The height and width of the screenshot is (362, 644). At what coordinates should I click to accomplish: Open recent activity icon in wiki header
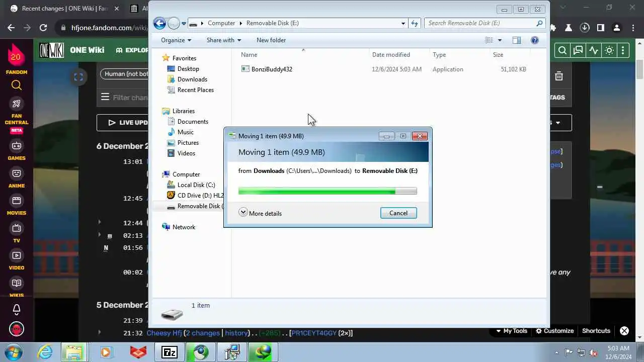click(x=594, y=50)
